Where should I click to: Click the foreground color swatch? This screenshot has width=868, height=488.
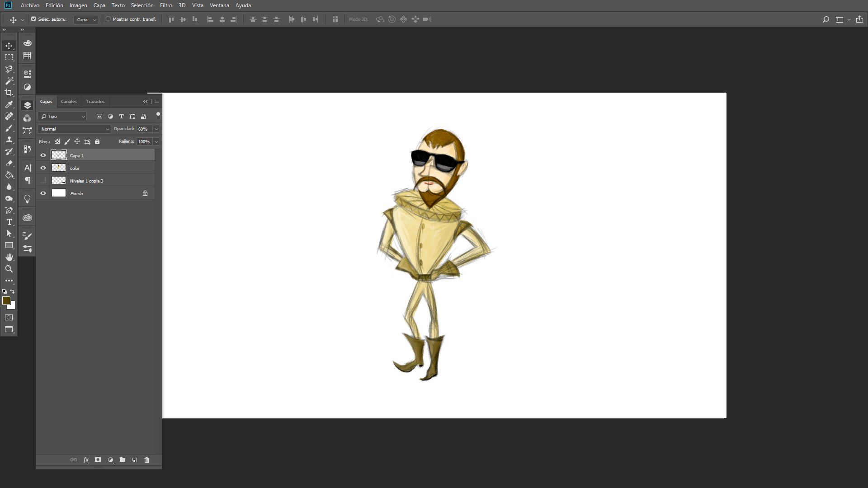[6, 300]
